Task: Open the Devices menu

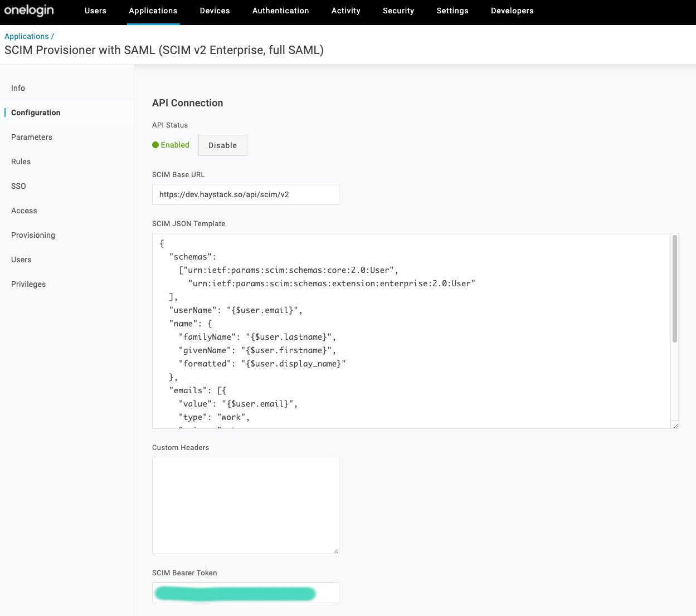Action: [215, 11]
